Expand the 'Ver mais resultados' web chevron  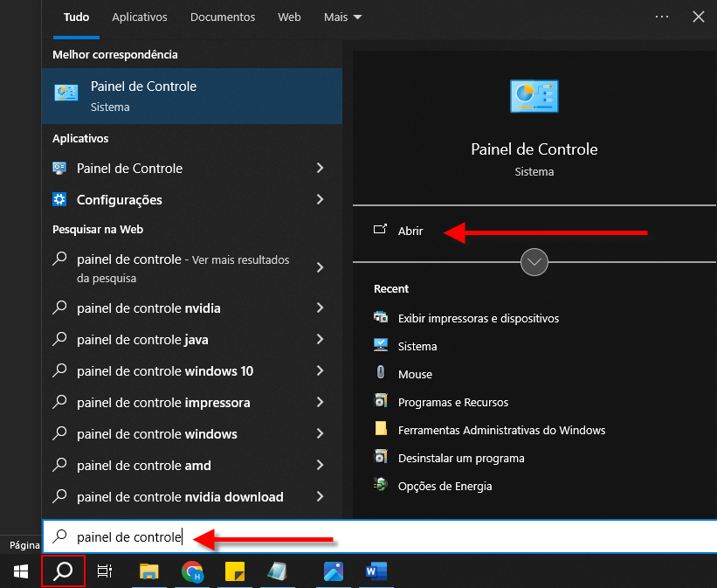click(x=321, y=267)
